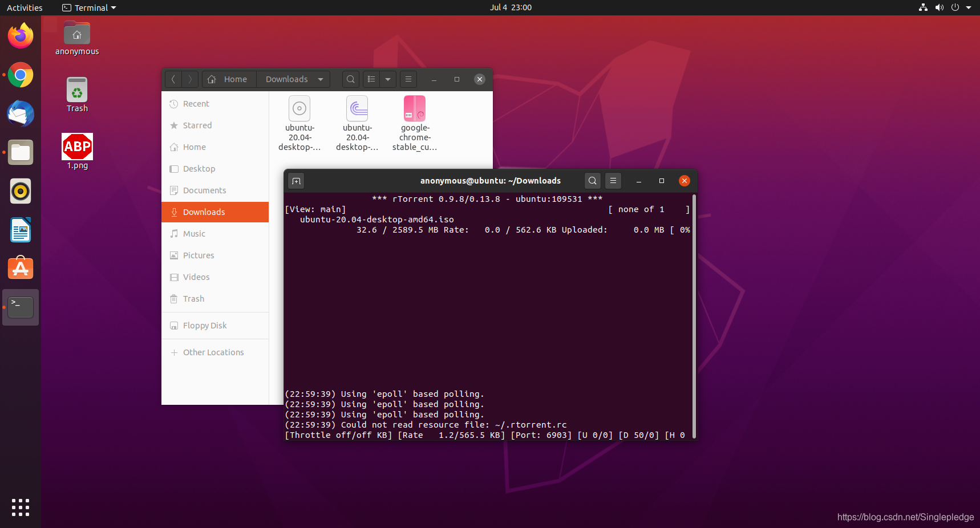This screenshot has width=980, height=528.
Task: Select ubuntu-20.04 ISO disc file
Action: pyautogui.click(x=299, y=123)
